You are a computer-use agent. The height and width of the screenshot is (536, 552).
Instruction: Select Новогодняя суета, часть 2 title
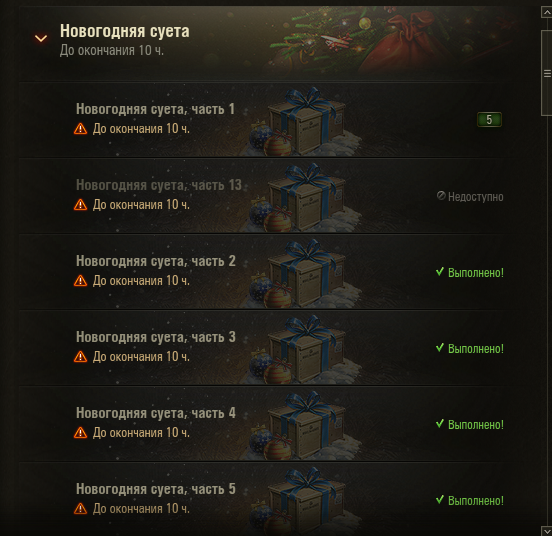pyautogui.click(x=156, y=261)
